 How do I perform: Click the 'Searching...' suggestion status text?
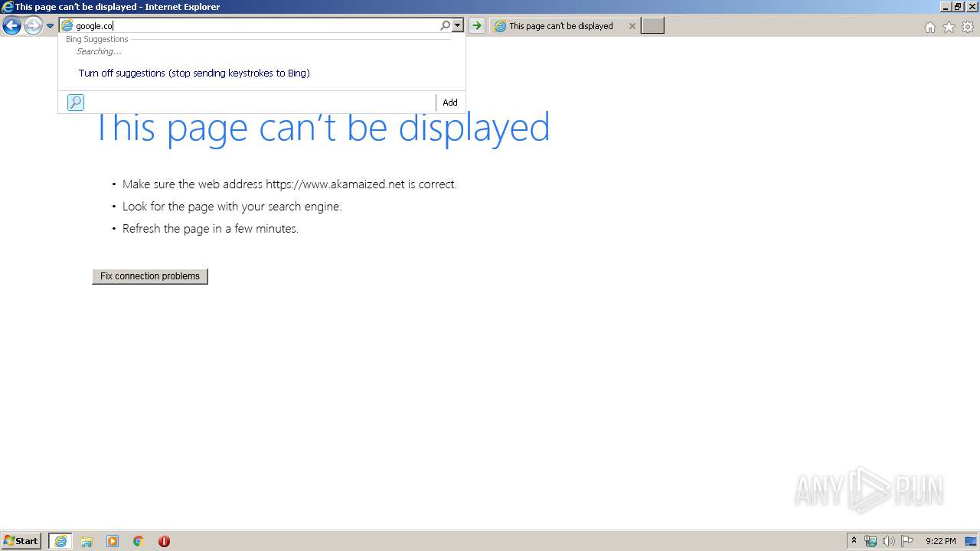pos(99,51)
